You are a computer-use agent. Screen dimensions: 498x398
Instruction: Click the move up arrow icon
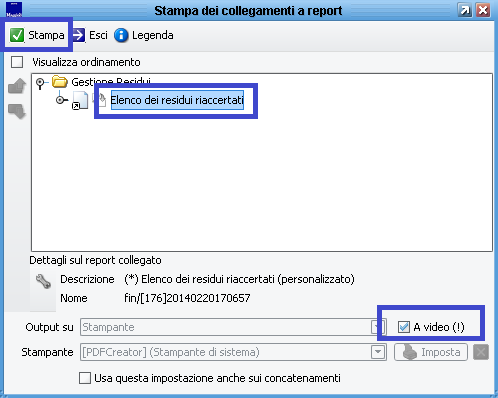[x=17, y=86]
